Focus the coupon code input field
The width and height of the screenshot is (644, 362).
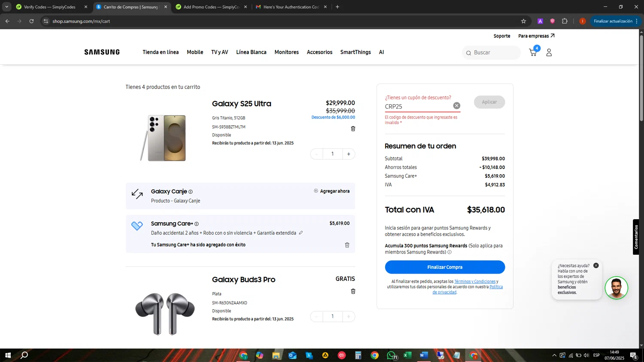418,106
